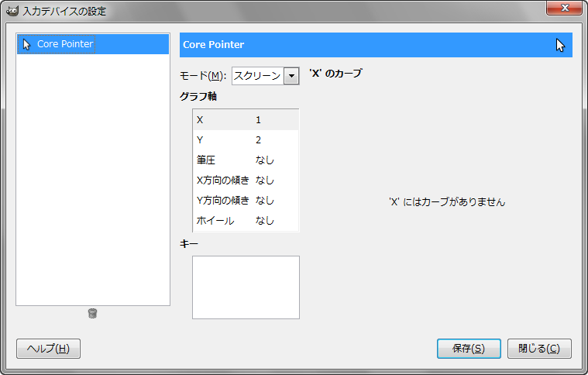The image size is (588, 375).
Task: Open the モード dropdown arrow
Action: click(291, 76)
